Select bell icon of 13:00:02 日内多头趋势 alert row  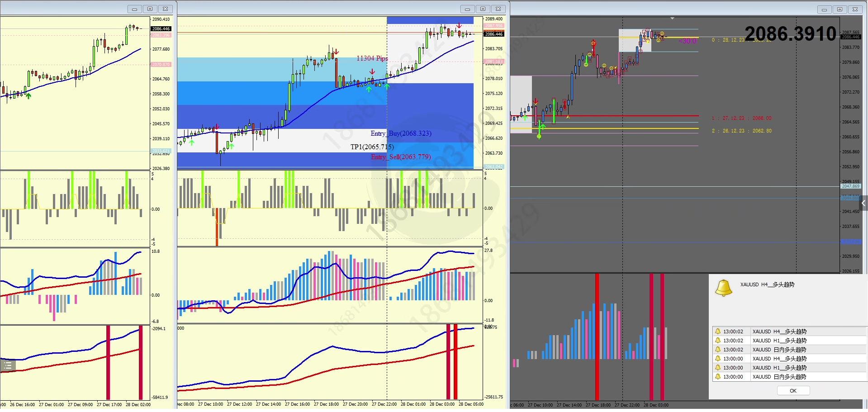[x=717, y=350]
